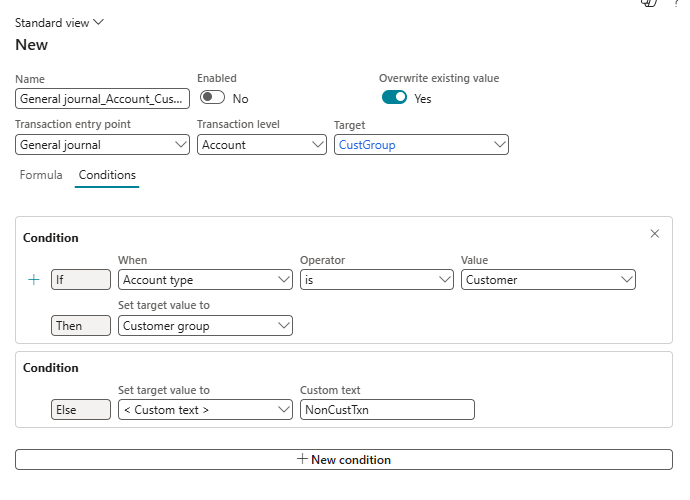Select the Conditions tab

coord(107,175)
